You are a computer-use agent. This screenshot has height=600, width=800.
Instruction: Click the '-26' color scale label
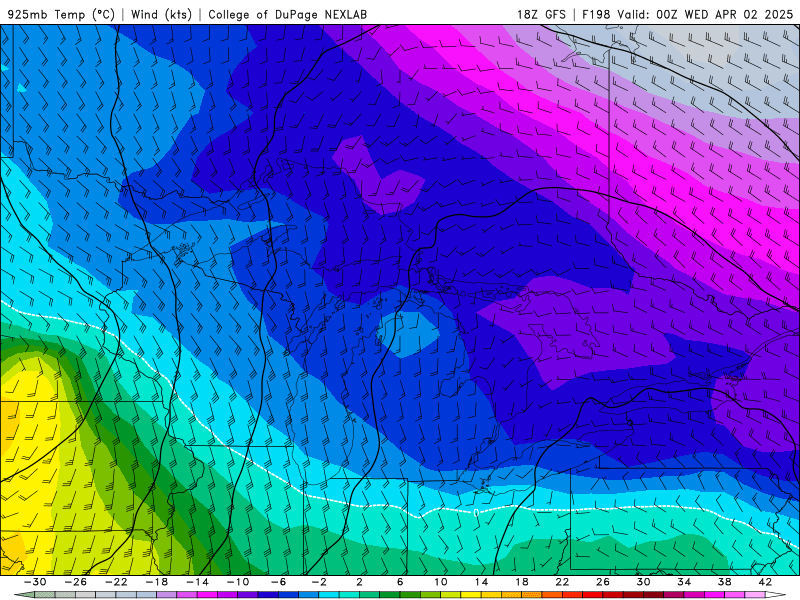pos(76,582)
